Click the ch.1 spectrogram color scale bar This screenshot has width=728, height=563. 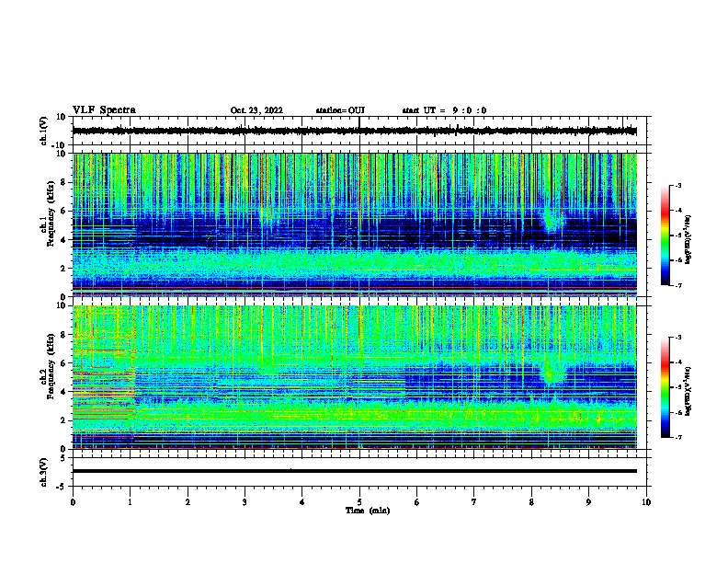[x=665, y=236]
